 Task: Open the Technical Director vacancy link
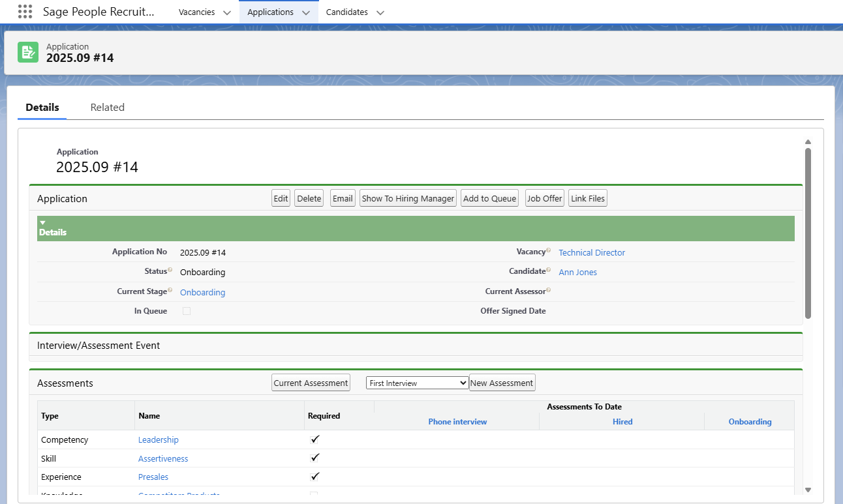click(592, 253)
